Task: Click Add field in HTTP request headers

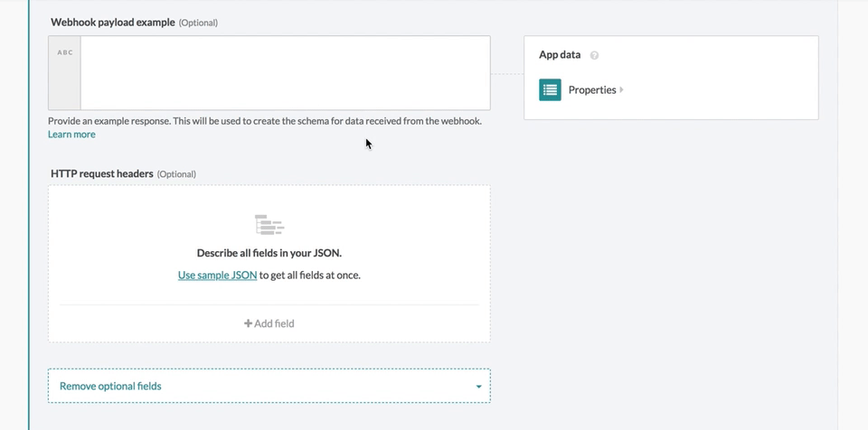Action: [x=269, y=323]
